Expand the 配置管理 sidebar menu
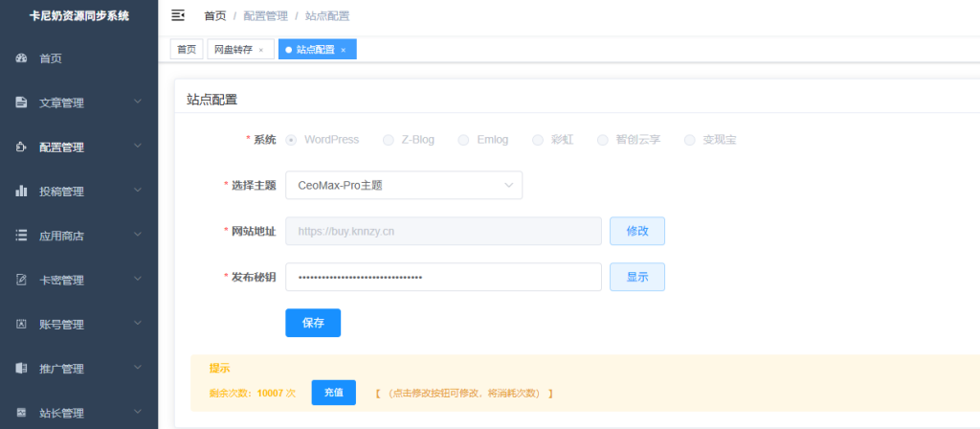The image size is (980, 429). click(x=138, y=146)
